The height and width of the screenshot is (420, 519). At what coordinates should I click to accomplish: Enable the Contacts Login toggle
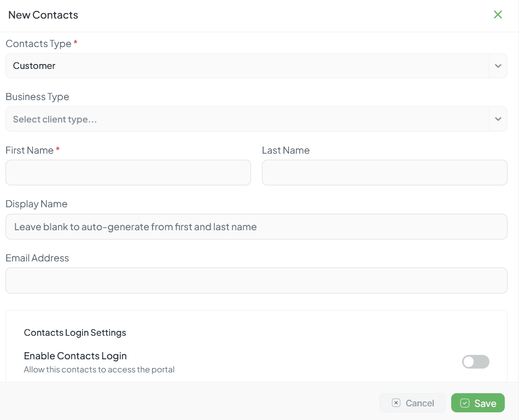(475, 361)
